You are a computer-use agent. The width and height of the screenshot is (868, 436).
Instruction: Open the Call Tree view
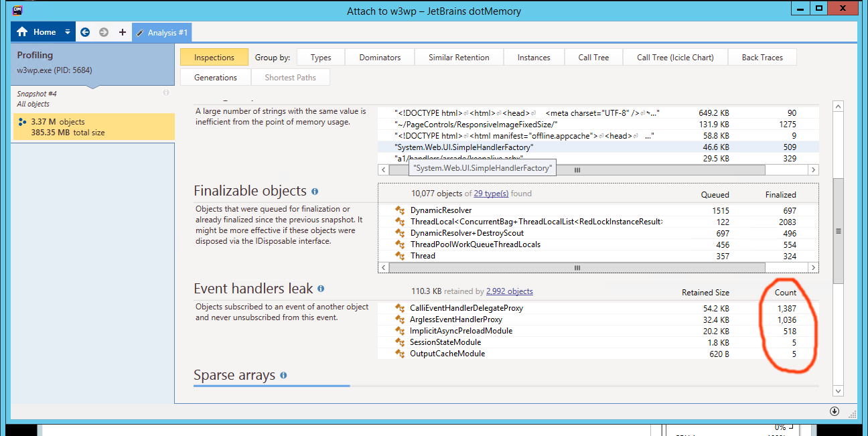tap(593, 58)
